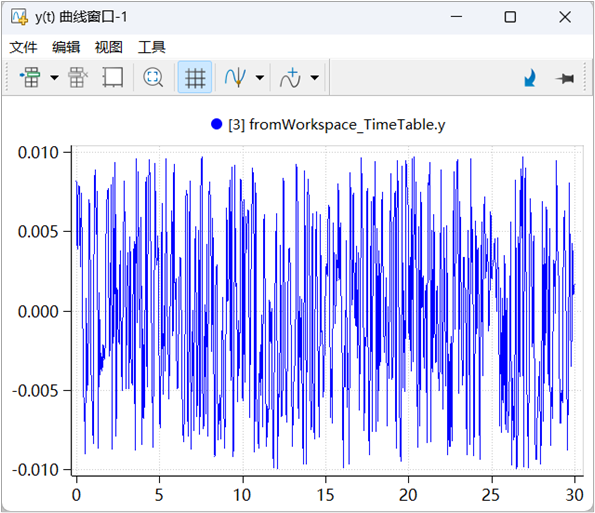Click the zoom fit magnifier icon
This screenshot has width=595, height=513.
coord(153,77)
